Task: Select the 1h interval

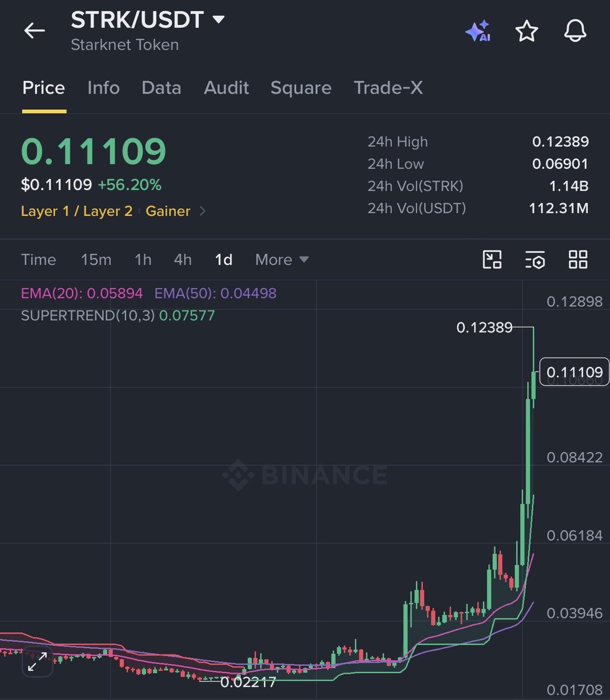Action: (143, 260)
